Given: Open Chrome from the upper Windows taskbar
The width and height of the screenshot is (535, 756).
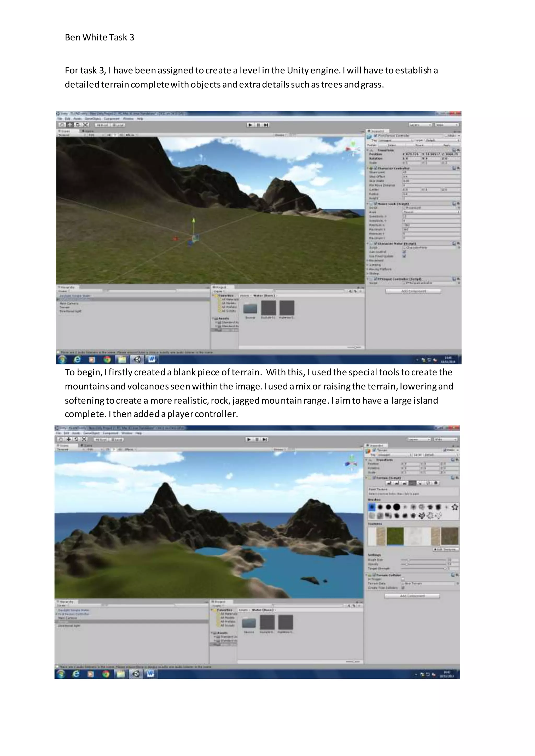Looking at the screenshot, I should pos(107,359).
